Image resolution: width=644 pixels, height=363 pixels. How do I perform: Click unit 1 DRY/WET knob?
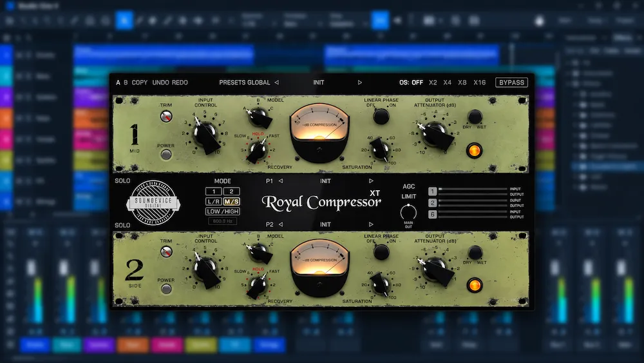(475, 117)
